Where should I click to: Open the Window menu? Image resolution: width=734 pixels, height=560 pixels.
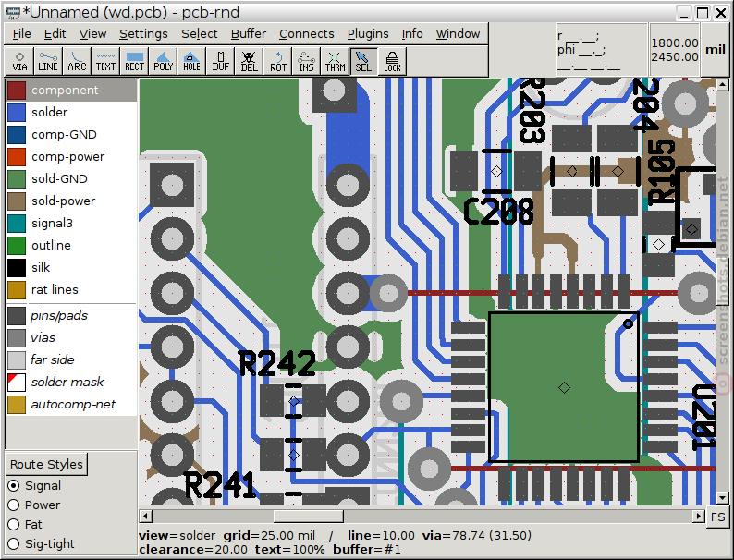pyautogui.click(x=458, y=33)
